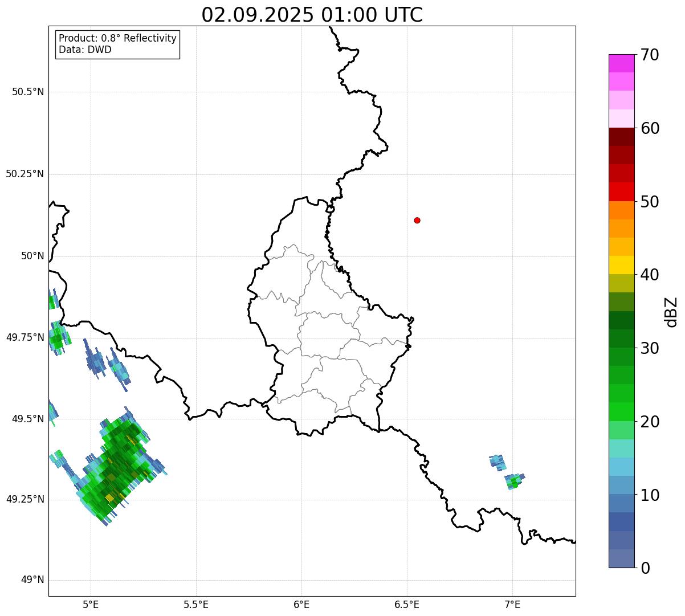Click the small blue echo cell northwest of 7°E
The width and height of the screenshot is (685, 616).
click(498, 462)
